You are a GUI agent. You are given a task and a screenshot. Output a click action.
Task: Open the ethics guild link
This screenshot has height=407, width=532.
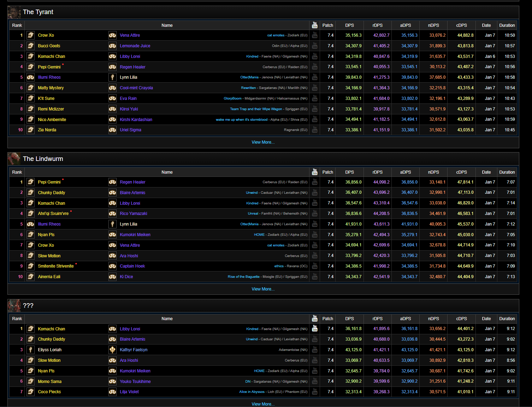pyautogui.click(x=279, y=266)
